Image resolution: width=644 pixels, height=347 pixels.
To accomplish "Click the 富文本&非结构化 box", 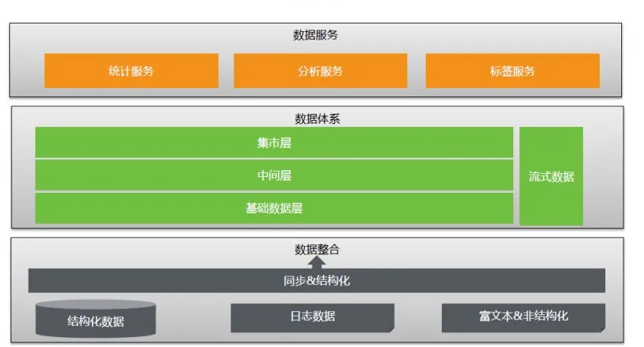I will [523, 317].
